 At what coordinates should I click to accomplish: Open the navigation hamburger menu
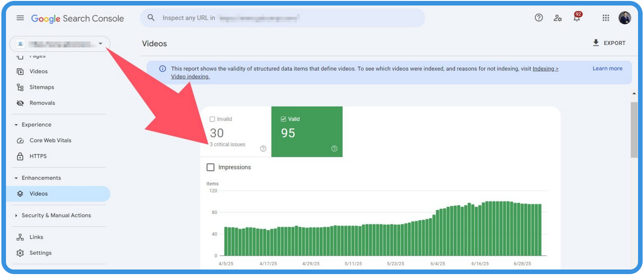pyautogui.click(x=20, y=18)
